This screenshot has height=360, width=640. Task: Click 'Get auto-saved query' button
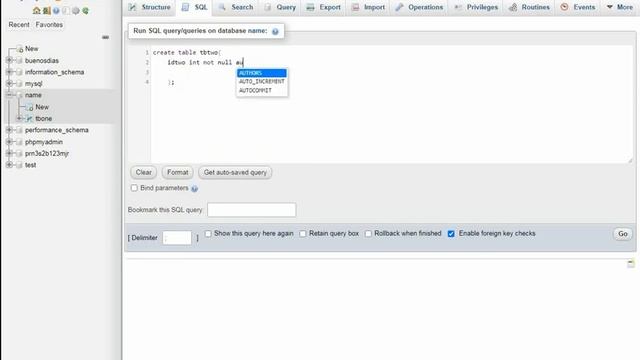(235, 172)
